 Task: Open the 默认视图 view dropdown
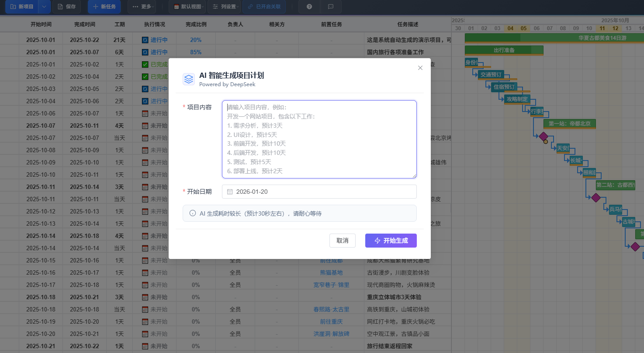click(x=187, y=7)
